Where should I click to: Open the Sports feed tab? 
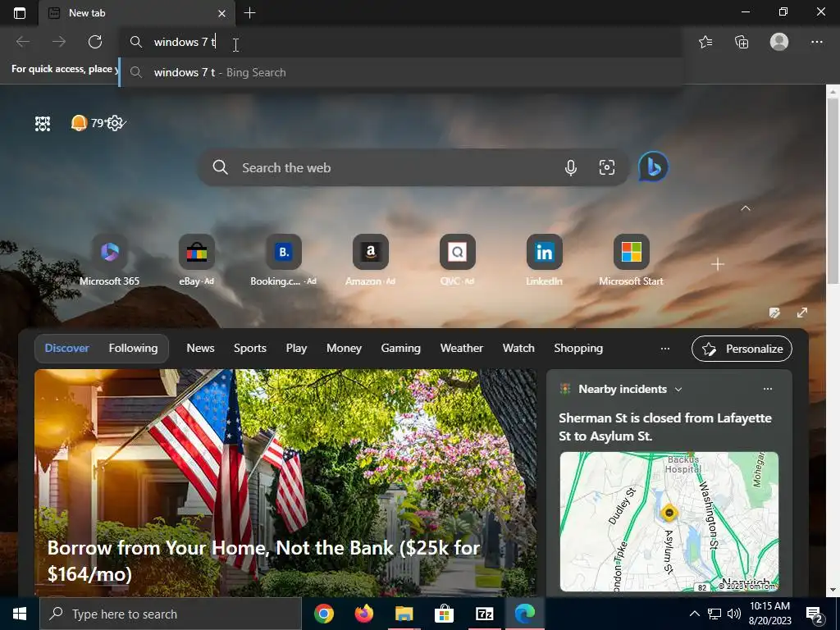249,348
